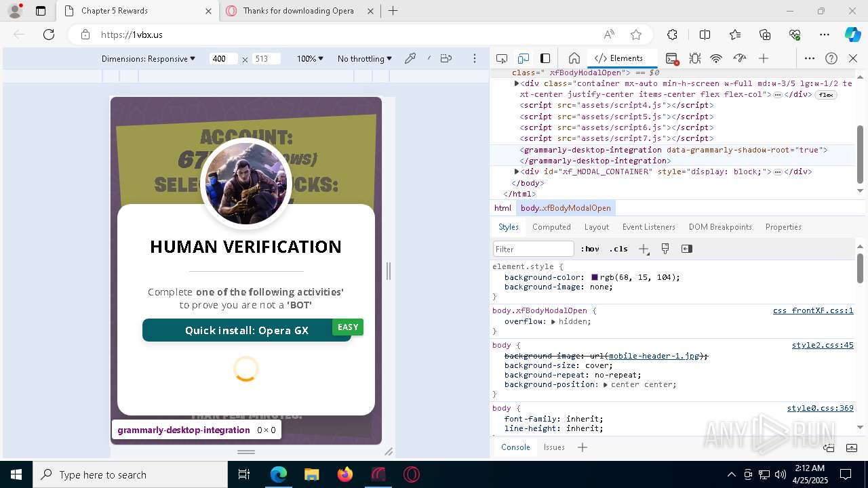Viewport: 868px width, 488px height.
Task: Expand the background-position property triangle
Action: 605,384
